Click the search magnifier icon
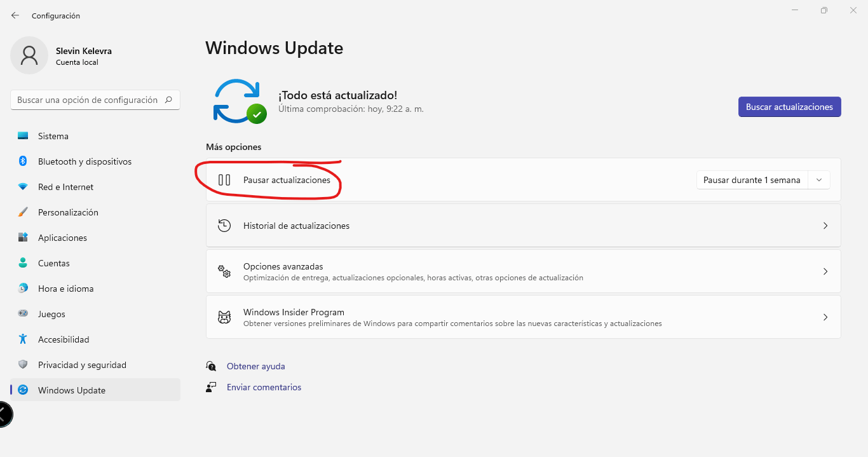868x457 pixels. coord(168,100)
